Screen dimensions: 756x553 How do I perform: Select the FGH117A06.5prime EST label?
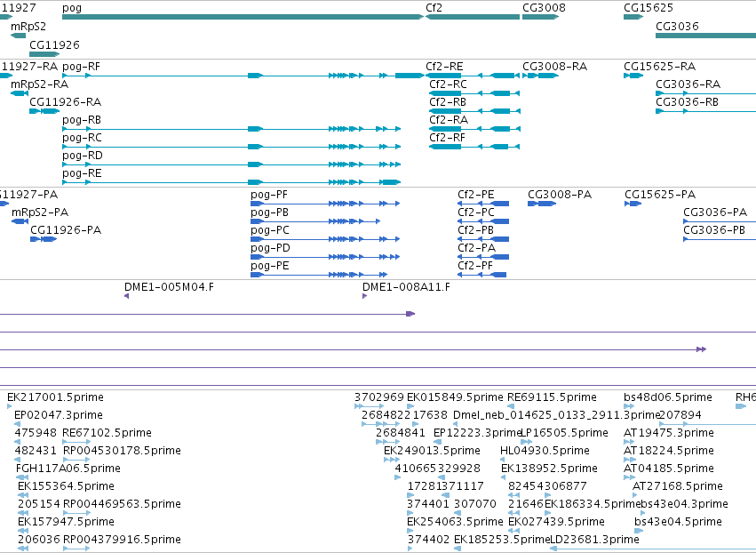68,469
